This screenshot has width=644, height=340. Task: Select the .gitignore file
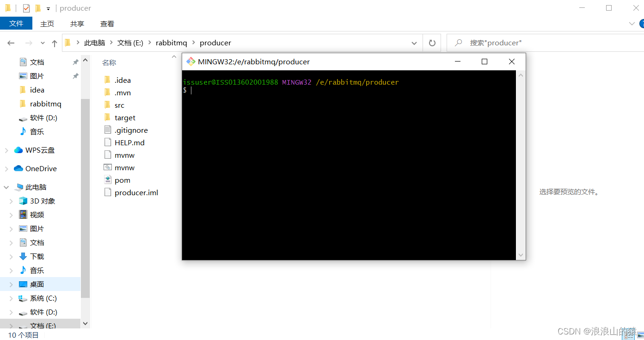[x=131, y=130]
